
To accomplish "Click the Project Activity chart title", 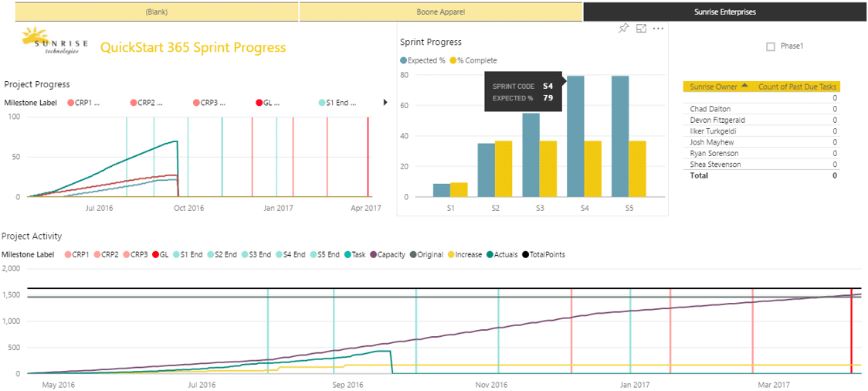I will click(32, 236).
